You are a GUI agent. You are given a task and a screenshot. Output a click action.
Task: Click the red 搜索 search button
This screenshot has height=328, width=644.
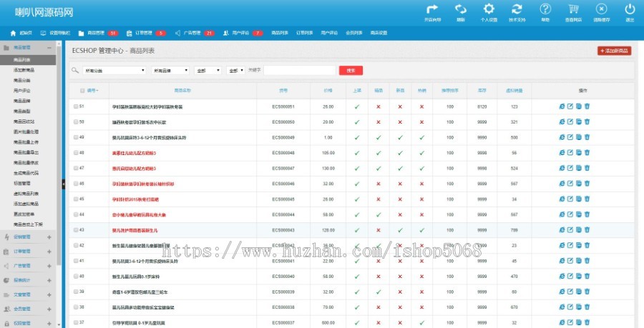tap(351, 71)
